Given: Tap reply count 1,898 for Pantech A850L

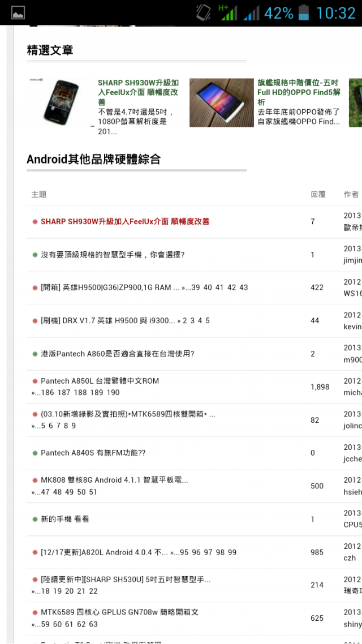Looking at the screenshot, I should [320, 387].
